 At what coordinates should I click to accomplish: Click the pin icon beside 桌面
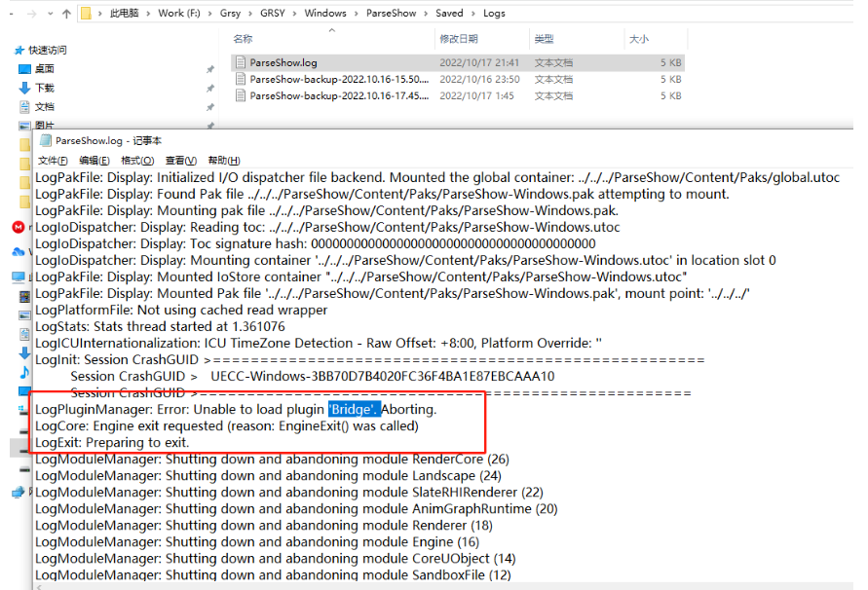tap(210, 69)
